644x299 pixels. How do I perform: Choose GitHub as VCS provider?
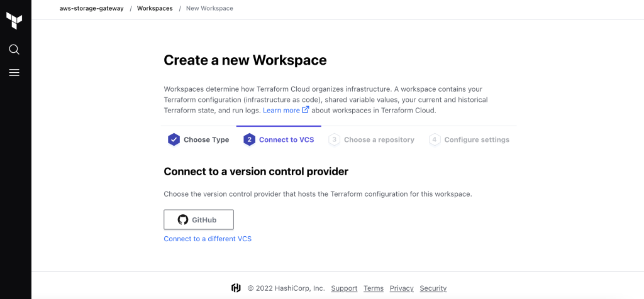pos(199,220)
